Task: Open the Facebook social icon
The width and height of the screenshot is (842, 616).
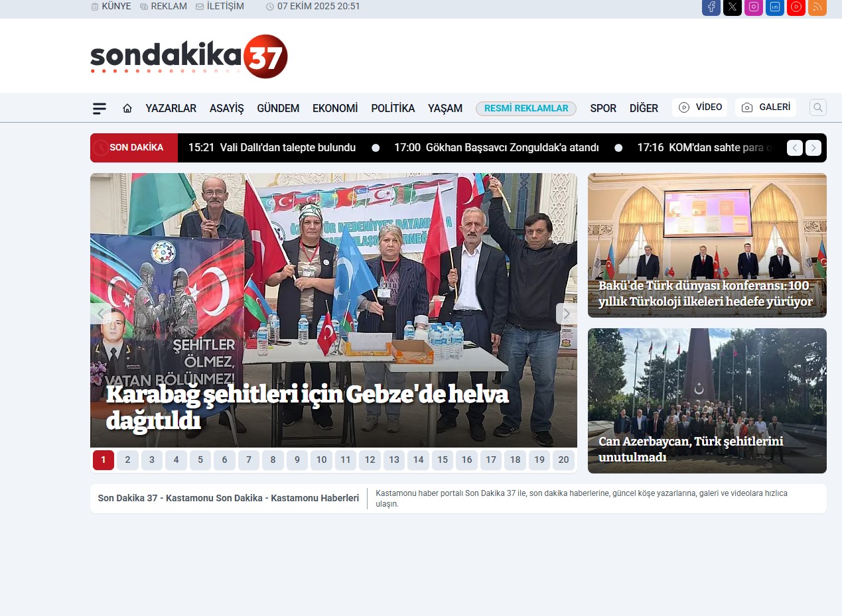Action: (x=711, y=7)
